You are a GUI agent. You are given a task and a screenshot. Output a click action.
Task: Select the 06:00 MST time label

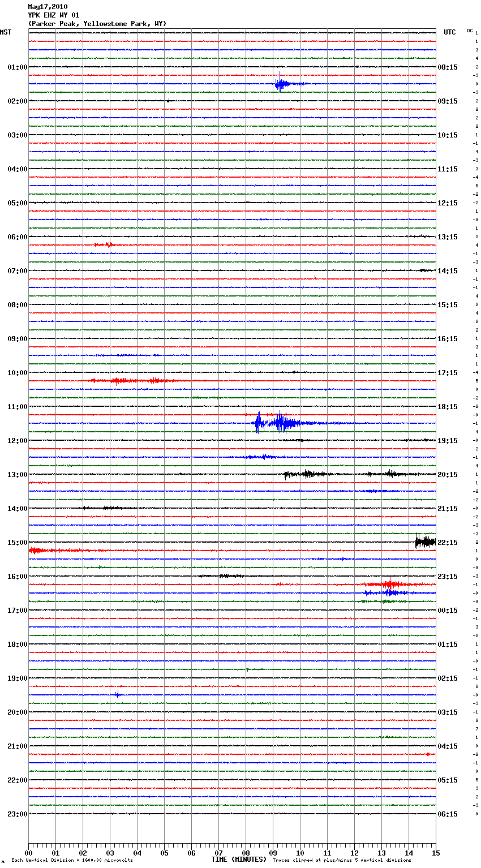click(x=17, y=237)
